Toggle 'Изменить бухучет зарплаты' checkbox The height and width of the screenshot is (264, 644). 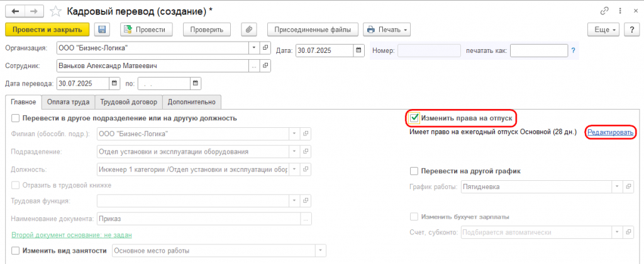[414, 216]
